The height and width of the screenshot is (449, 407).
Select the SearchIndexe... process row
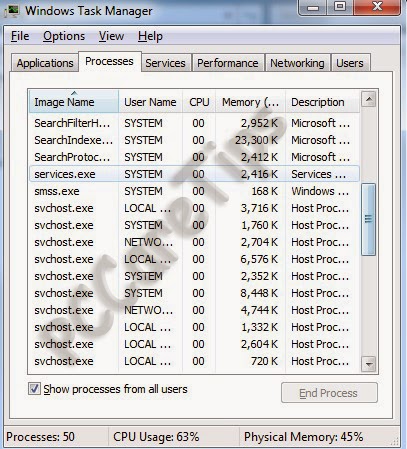(194, 140)
